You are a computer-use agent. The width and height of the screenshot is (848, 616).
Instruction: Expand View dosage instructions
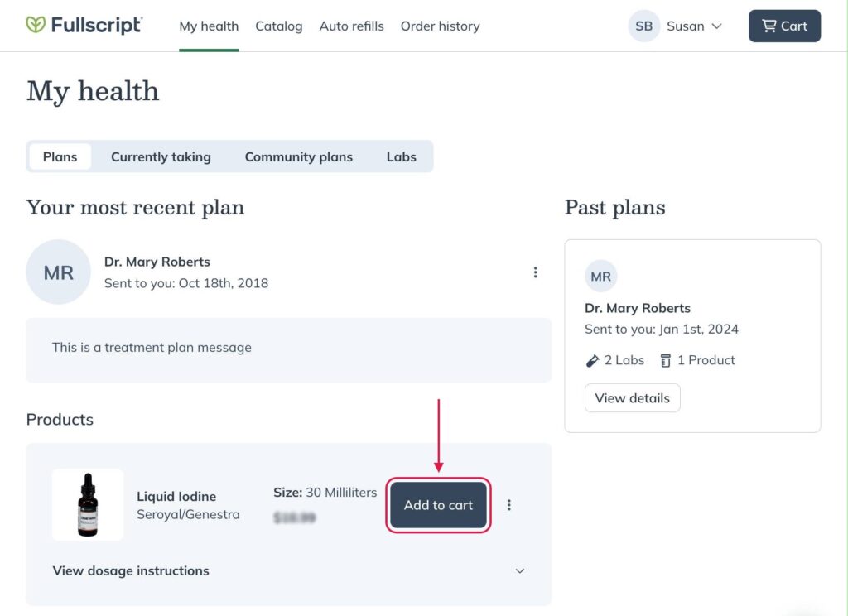(x=130, y=570)
